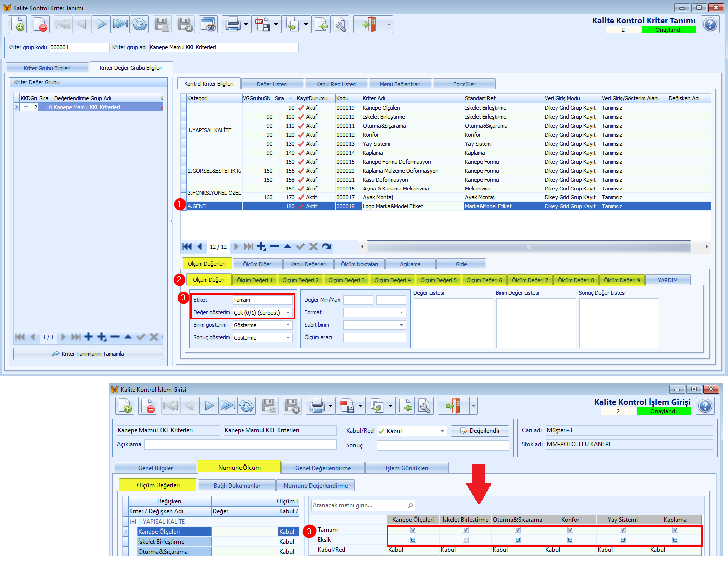Open Kabul/Red dropdown in İşlem Girişi

[x=442, y=431]
